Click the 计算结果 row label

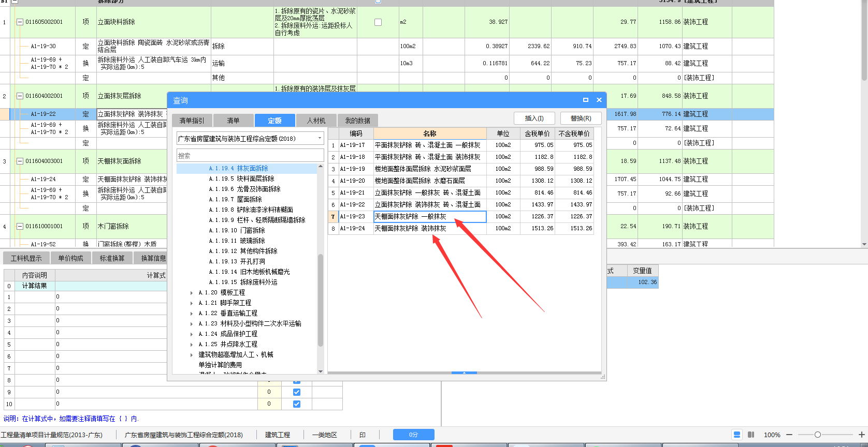[x=35, y=286]
